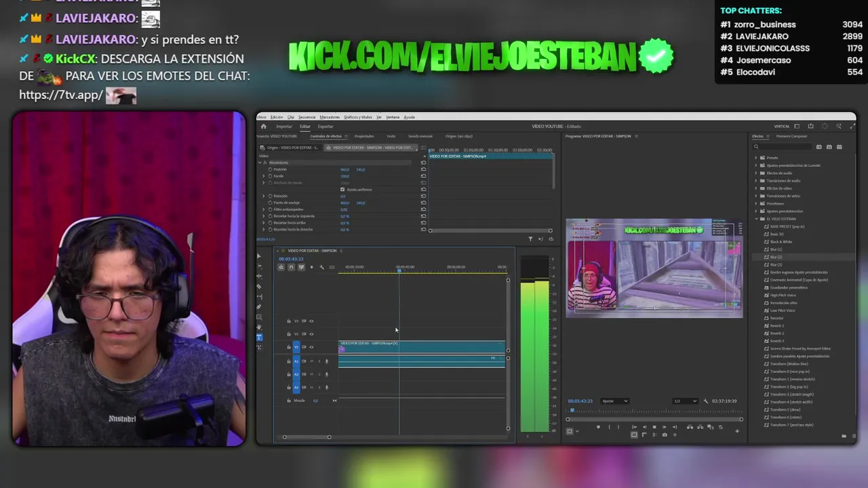Viewport: 868px width, 488px height.
Task: Toggle stopwatch animation for Rotación
Action: point(271,196)
